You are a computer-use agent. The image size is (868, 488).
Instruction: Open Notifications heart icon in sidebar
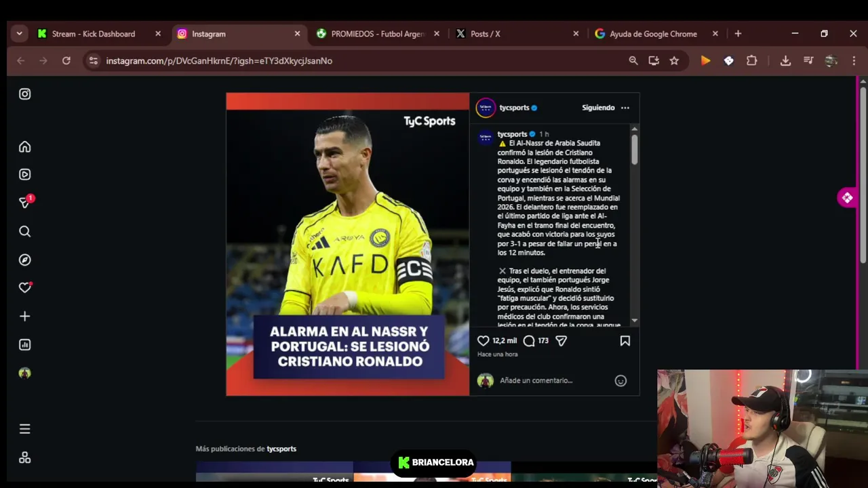pyautogui.click(x=25, y=288)
